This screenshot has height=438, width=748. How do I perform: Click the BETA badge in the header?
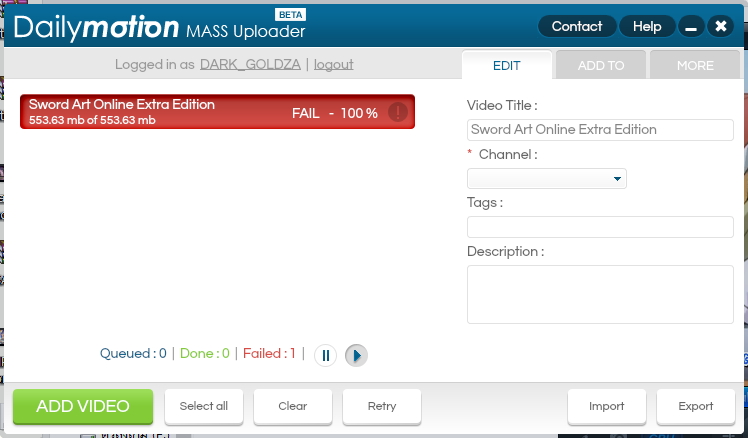[x=291, y=15]
